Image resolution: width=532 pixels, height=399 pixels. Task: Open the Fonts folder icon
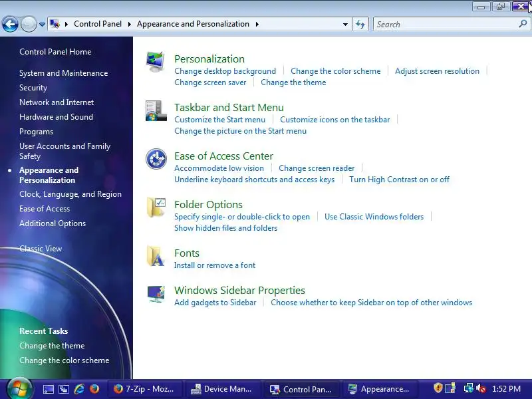156,256
